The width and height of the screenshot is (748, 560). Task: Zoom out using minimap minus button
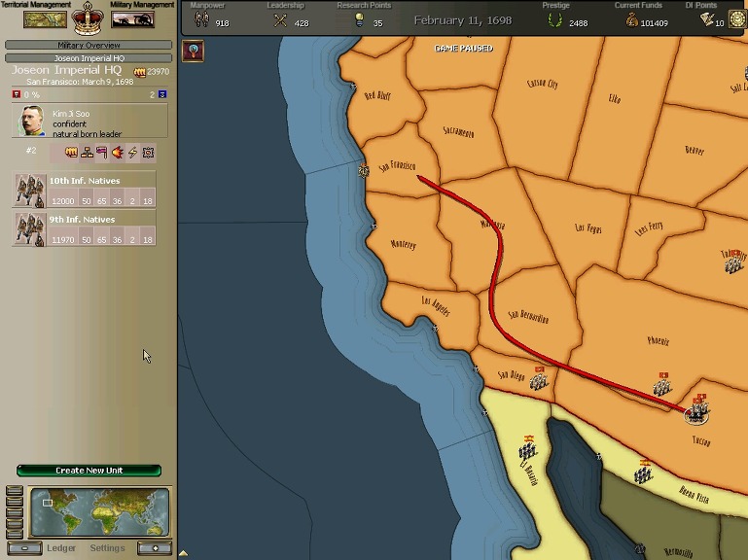coord(25,548)
